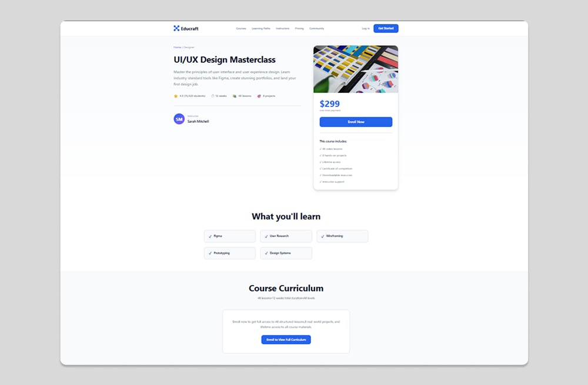
Task: Click the Home breadcrumb link
Action: point(177,47)
